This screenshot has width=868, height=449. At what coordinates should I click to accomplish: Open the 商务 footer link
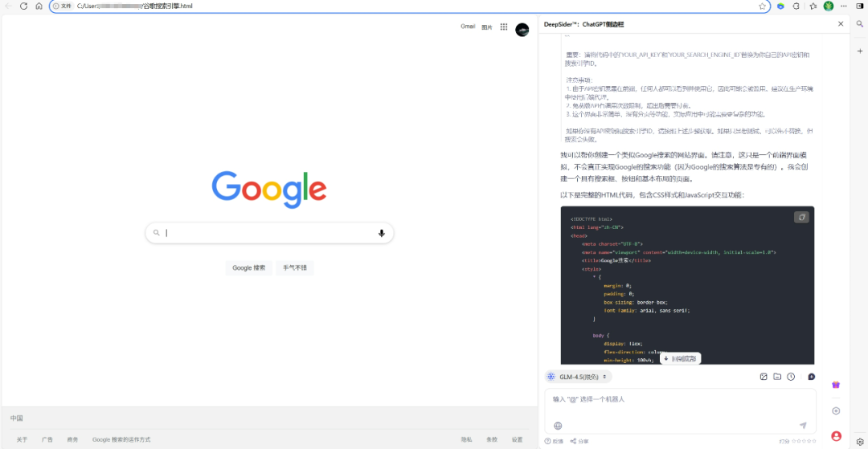[x=72, y=439]
